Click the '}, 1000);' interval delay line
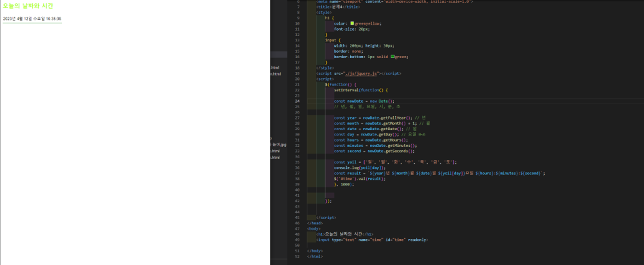This screenshot has height=265, width=644. click(344, 184)
